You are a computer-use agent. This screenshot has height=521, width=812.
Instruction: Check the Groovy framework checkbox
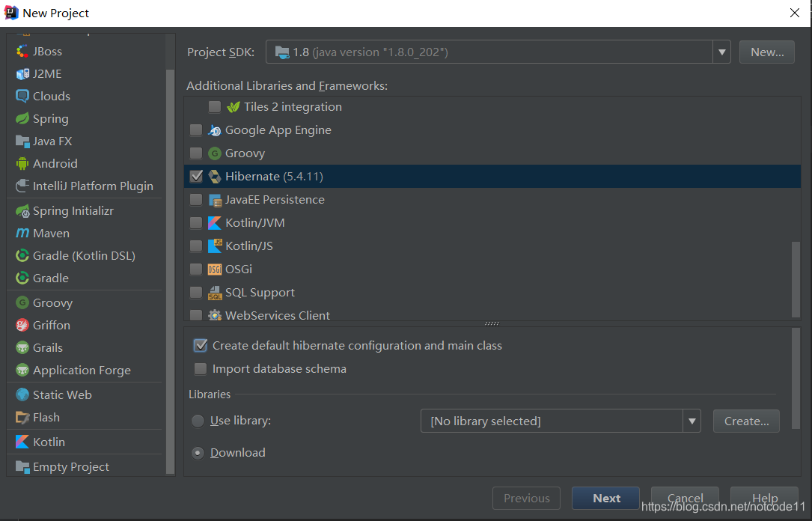pyautogui.click(x=196, y=153)
